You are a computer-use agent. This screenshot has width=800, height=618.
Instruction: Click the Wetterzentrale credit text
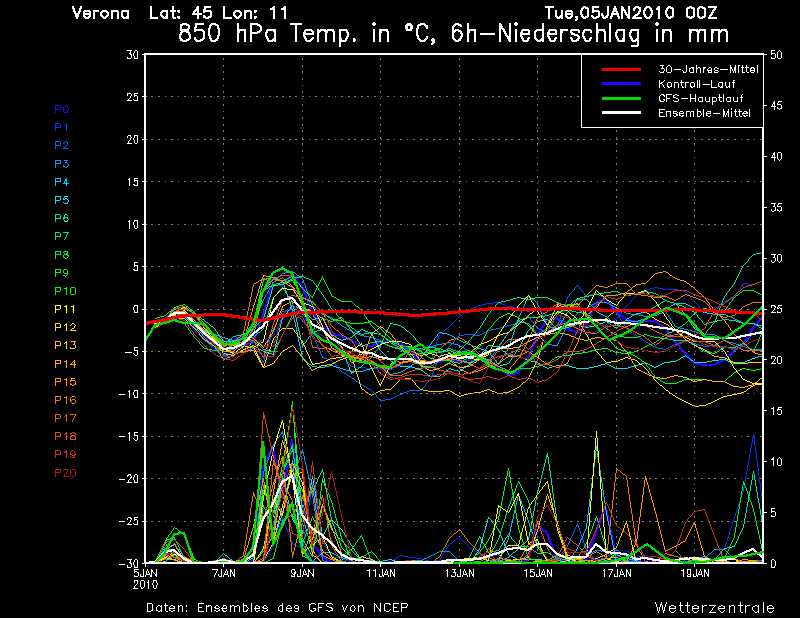pyautogui.click(x=713, y=607)
